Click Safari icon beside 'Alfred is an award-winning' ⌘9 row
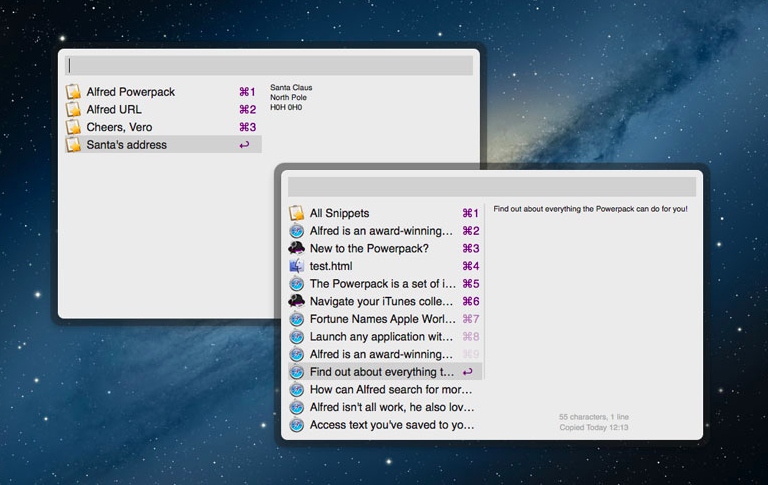This screenshot has height=485, width=768. click(296, 354)
